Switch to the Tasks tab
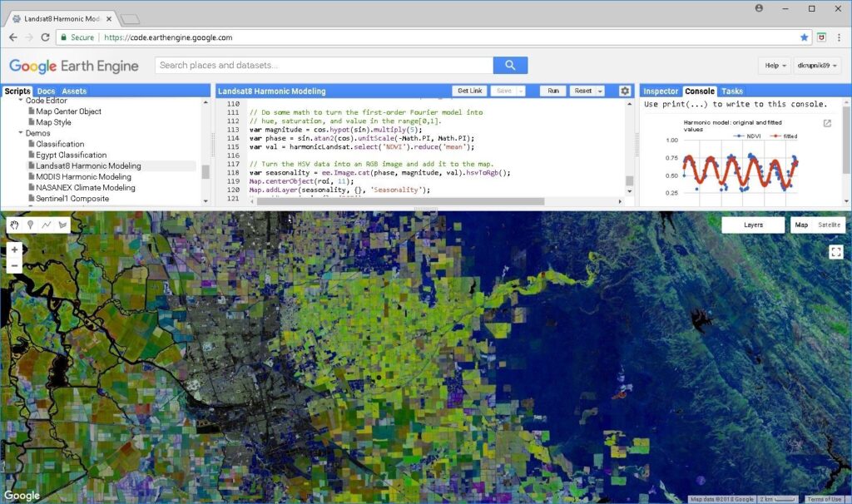Viewport: 852px width, 504px height. click(x=732, y=91)
